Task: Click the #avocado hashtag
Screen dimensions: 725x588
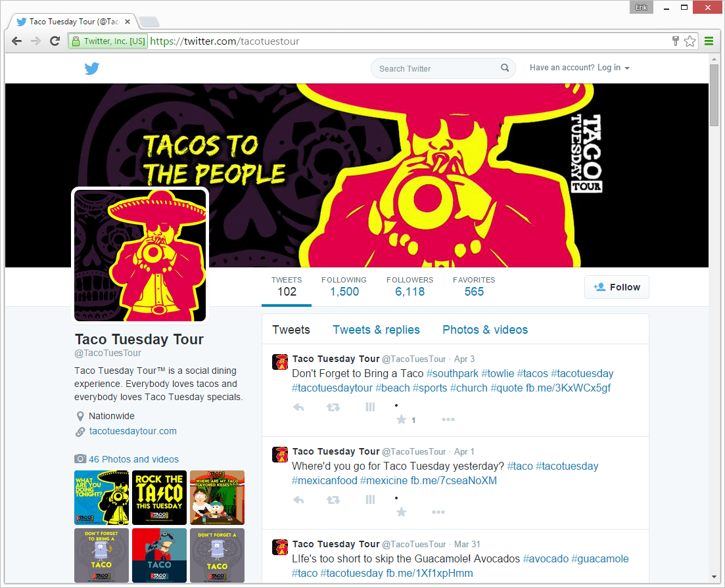Action: click(546, 559)
